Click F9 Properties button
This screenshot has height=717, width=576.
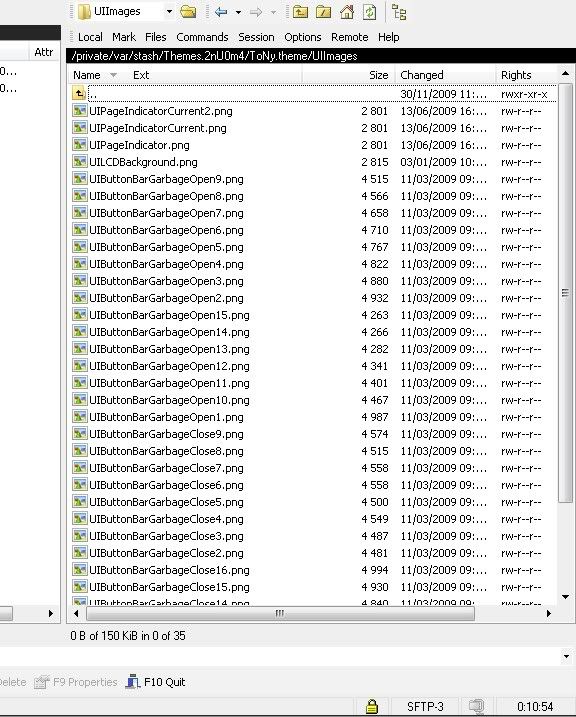coord(76,682)
